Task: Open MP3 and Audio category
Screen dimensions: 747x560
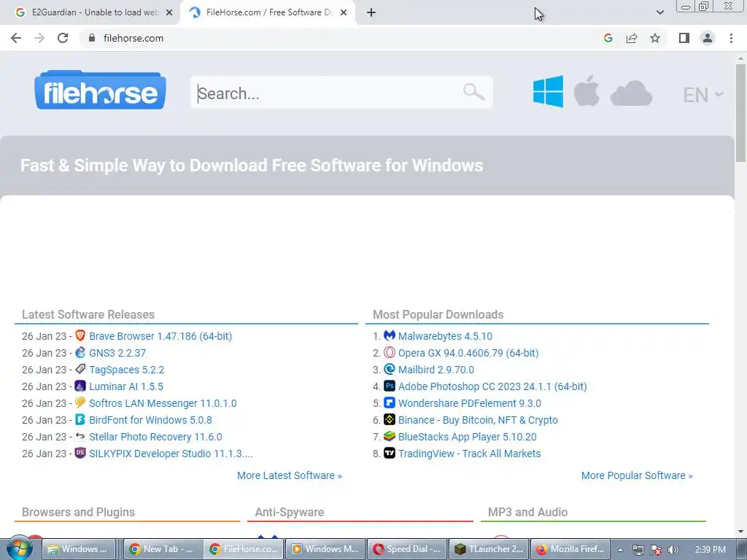Action: pyautogui.click(x=527, y=512)
